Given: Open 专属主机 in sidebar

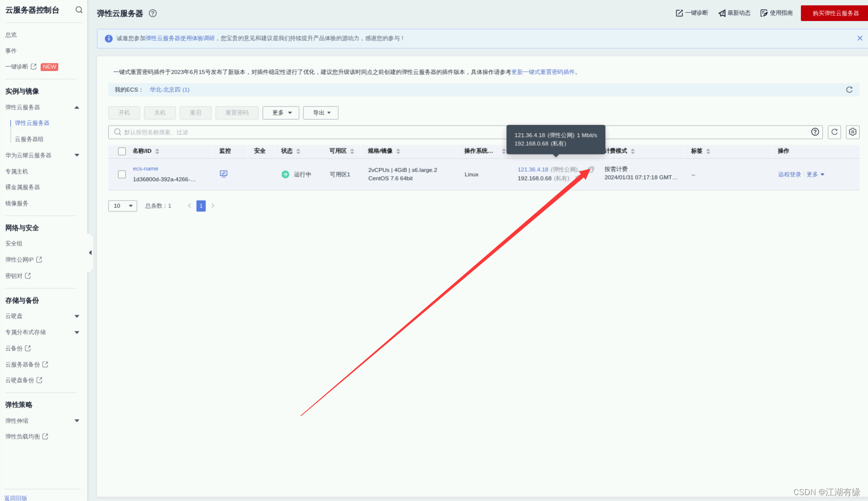Looking at the screenshot, I should 17,172.
